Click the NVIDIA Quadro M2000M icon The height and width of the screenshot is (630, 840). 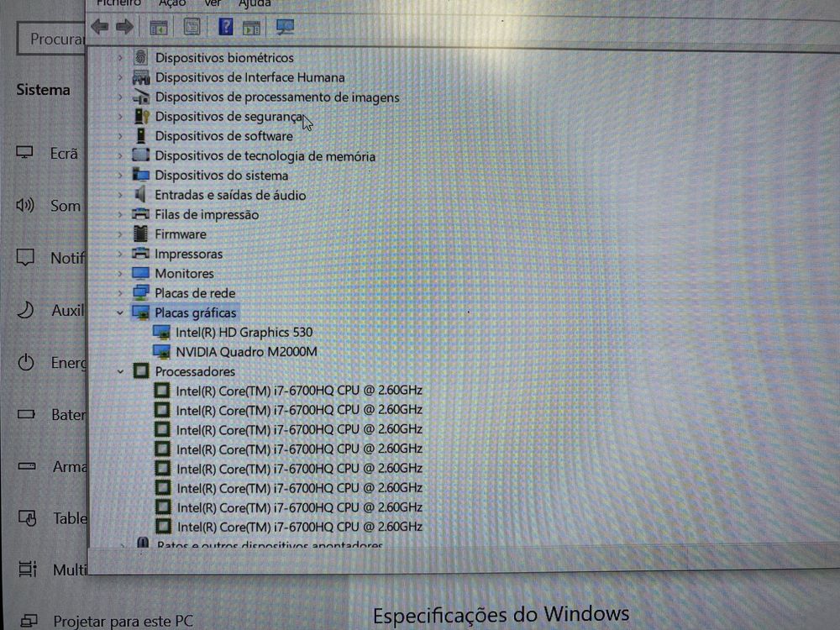click(x=161, y=351)
